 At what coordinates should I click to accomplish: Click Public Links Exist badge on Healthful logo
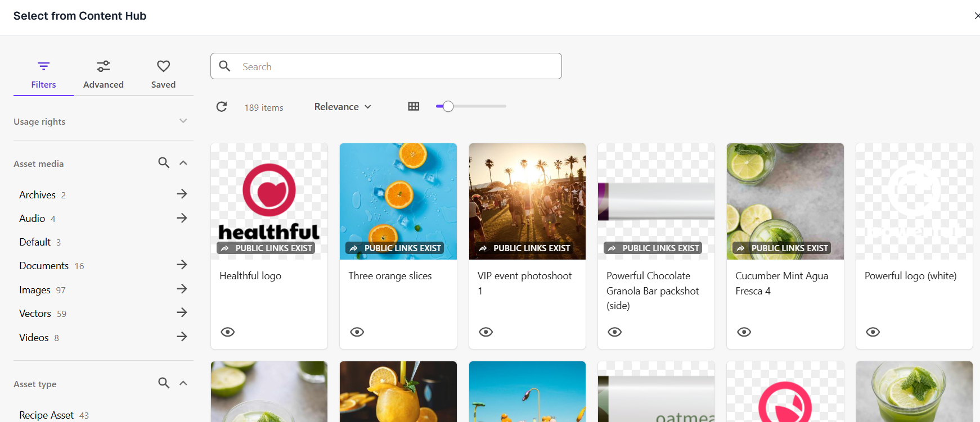(x=266, y=248)
